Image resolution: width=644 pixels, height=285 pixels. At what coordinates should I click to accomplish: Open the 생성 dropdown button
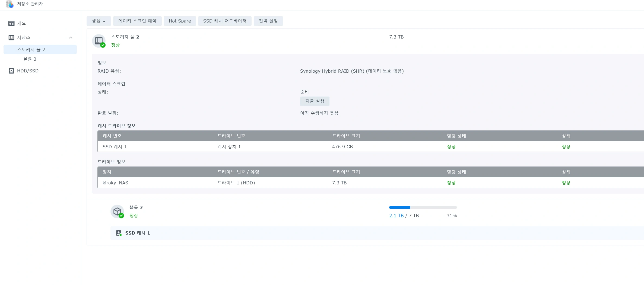(x=99, y=21)
